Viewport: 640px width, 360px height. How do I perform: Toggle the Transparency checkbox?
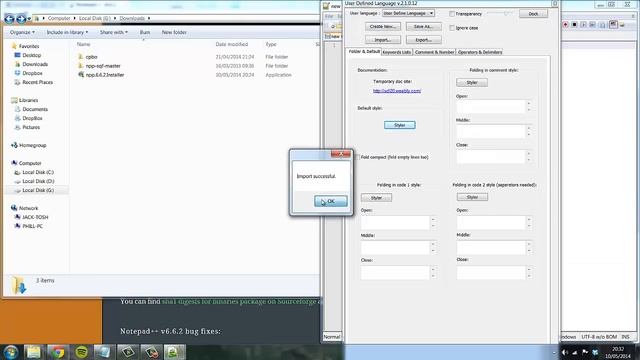[452, 14]
